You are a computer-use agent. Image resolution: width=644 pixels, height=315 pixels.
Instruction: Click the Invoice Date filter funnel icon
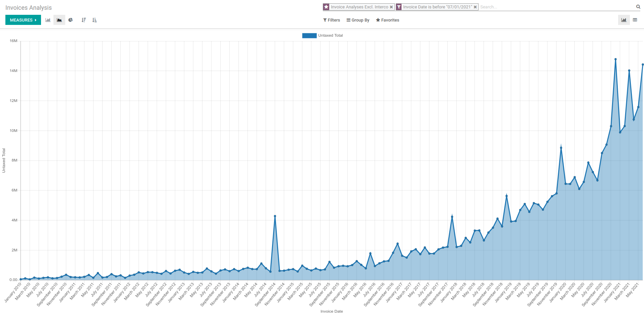pyautogui.click(x=399, y=7)
